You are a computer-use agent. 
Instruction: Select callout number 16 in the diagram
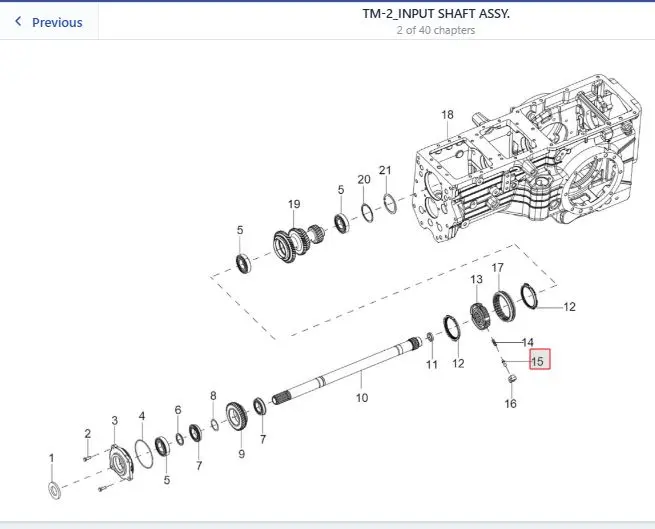(510, 404)
